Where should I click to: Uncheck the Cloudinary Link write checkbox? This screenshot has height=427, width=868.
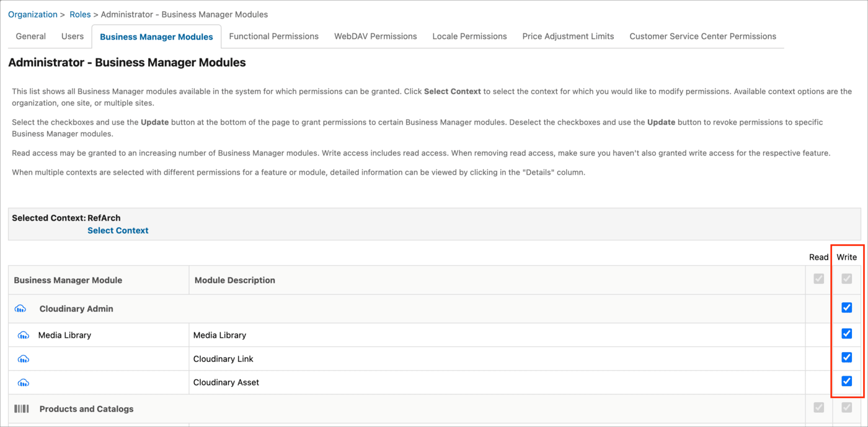[x=846, y=357]
